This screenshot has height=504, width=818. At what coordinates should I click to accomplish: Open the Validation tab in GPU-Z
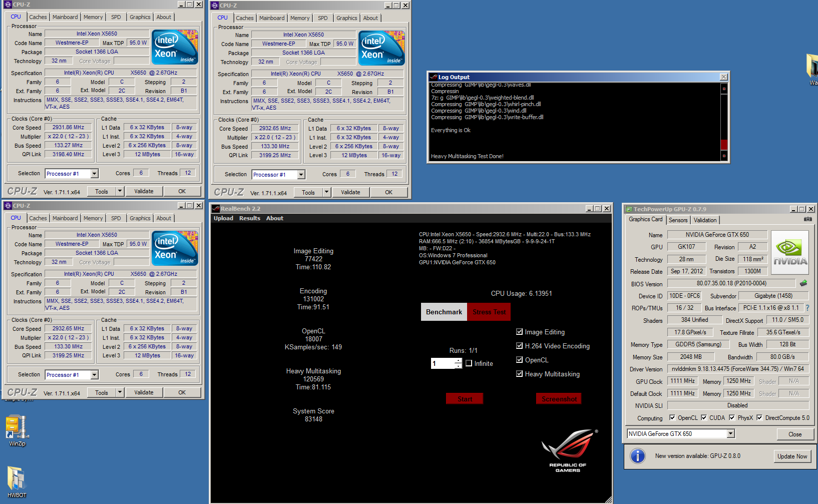pyautogui.click(x=705, y=220)
